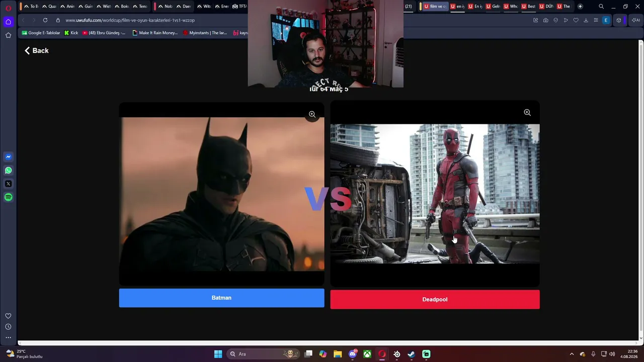
Task: Open File Explorer from the taskbar
Action: click(338, 354)
